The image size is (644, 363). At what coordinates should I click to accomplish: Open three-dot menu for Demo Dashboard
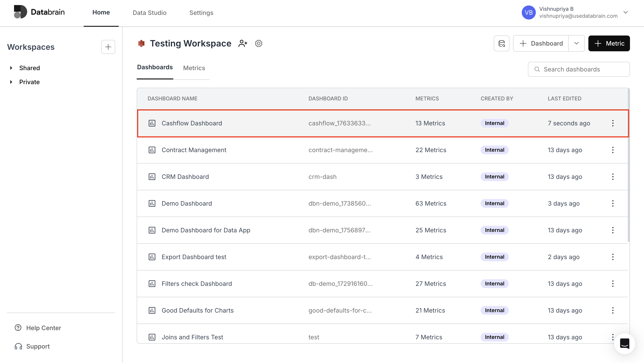click(612, 203)
